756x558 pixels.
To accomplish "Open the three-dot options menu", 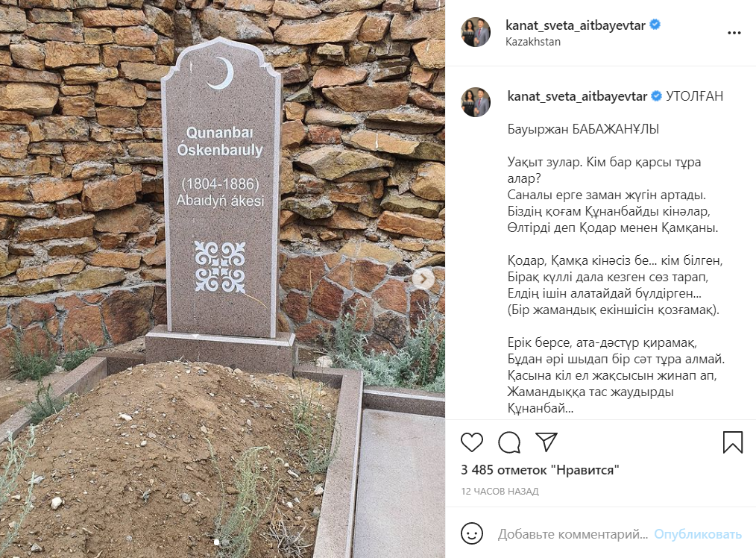I will (734, 33).
